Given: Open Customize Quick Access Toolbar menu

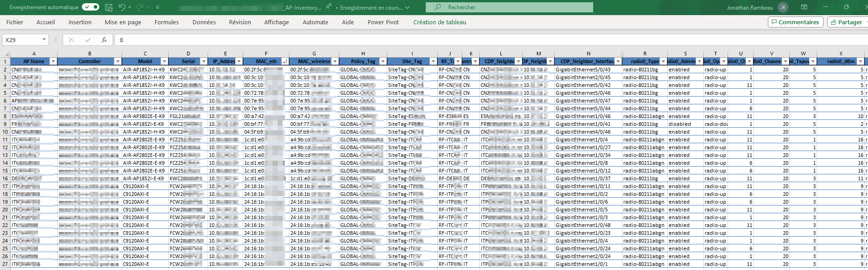Looking at the screenshot, I should [x=157, y=7].
